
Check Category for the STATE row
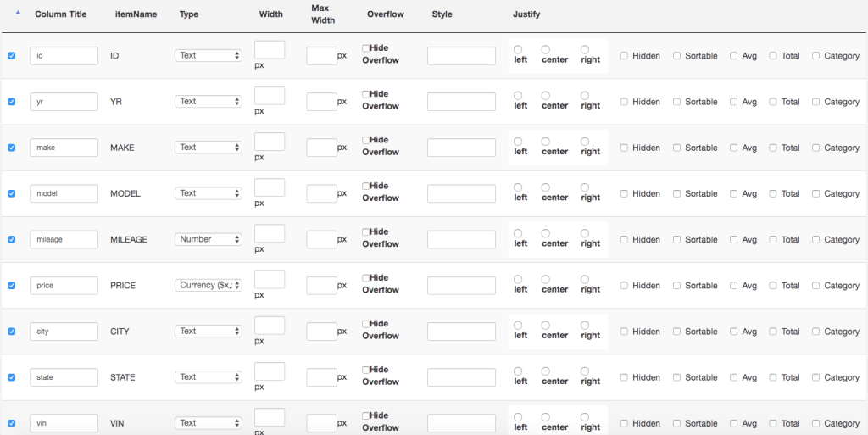coord(815,377)
